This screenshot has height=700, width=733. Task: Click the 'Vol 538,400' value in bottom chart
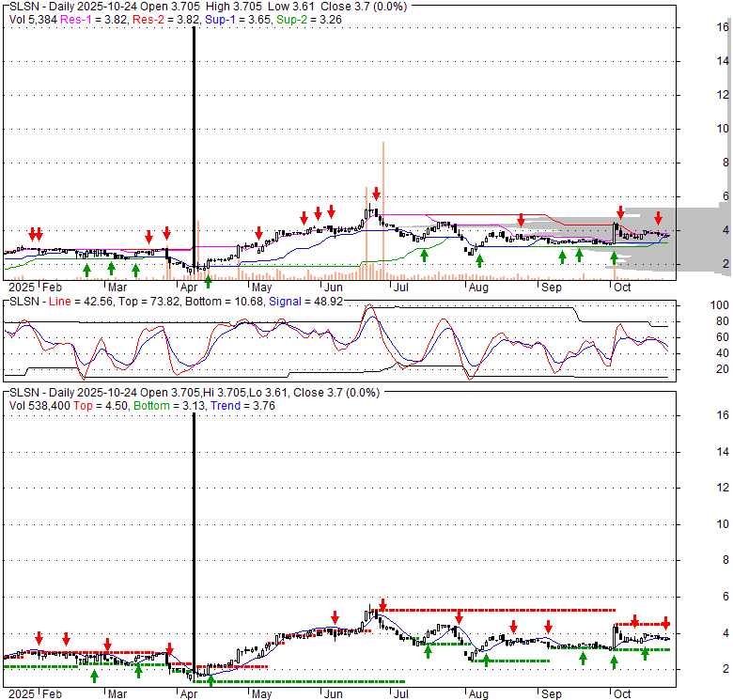coord(39,406)
